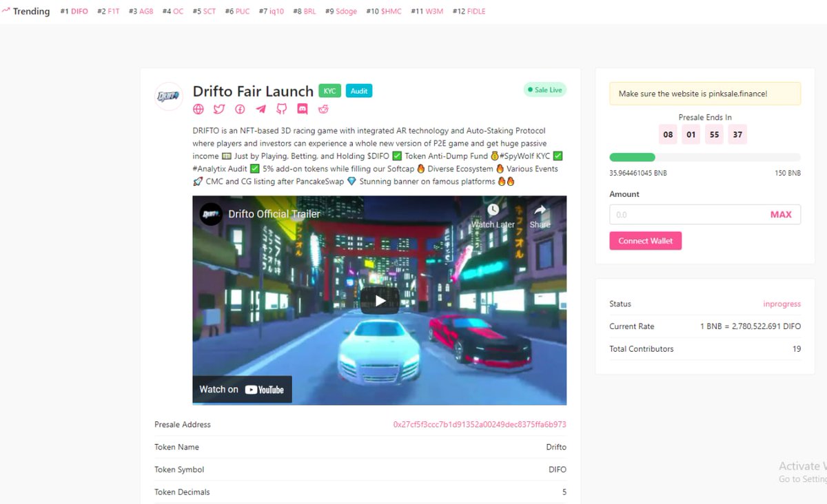Image resolution: width=827 pixels, height=504 pixels.
Task: Open Drifto's Telegram icon link
Action: (x=261, y=109)
